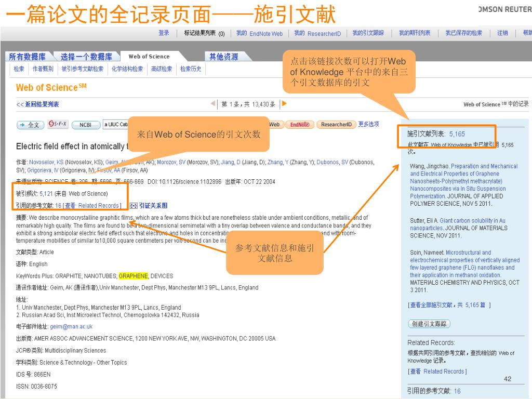The image size is (532, 399).
Task: Open author Morozov, SV link
Action: click(x=171, y=162)
